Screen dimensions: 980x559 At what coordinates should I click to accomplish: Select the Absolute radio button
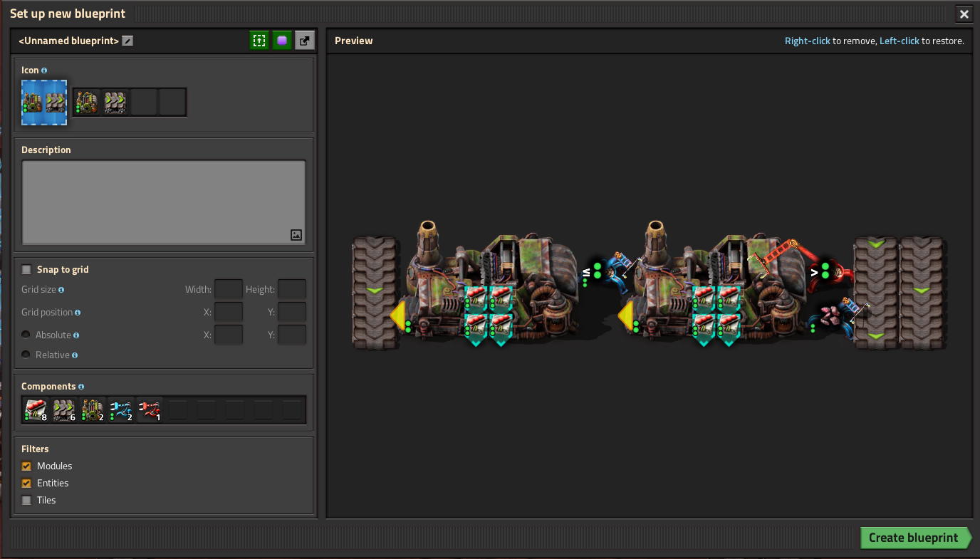point(26,335)
